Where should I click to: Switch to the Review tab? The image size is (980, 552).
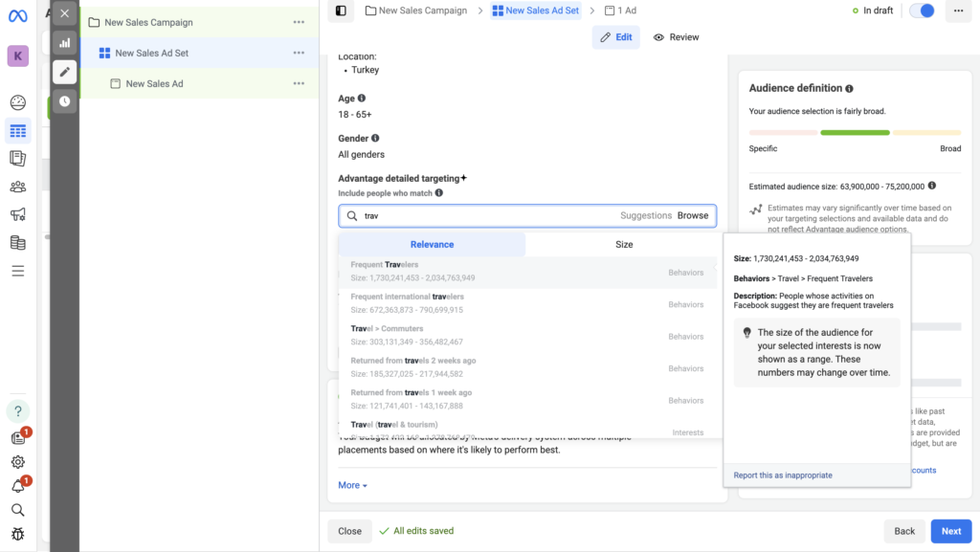tap(676, 37)
